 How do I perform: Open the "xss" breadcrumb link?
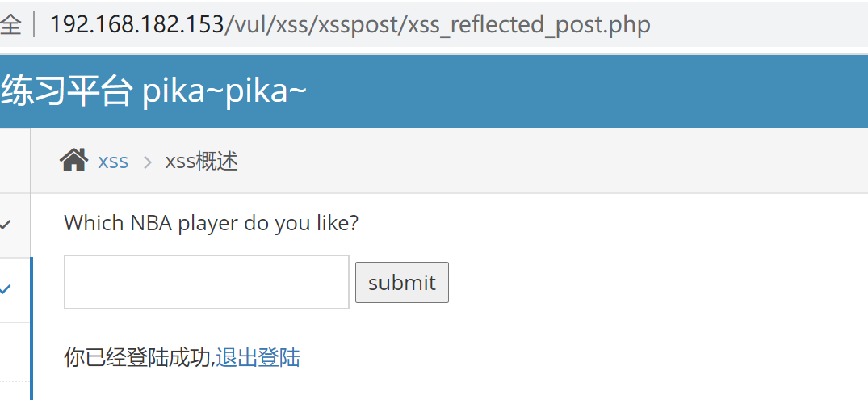[x=113, y=161]
